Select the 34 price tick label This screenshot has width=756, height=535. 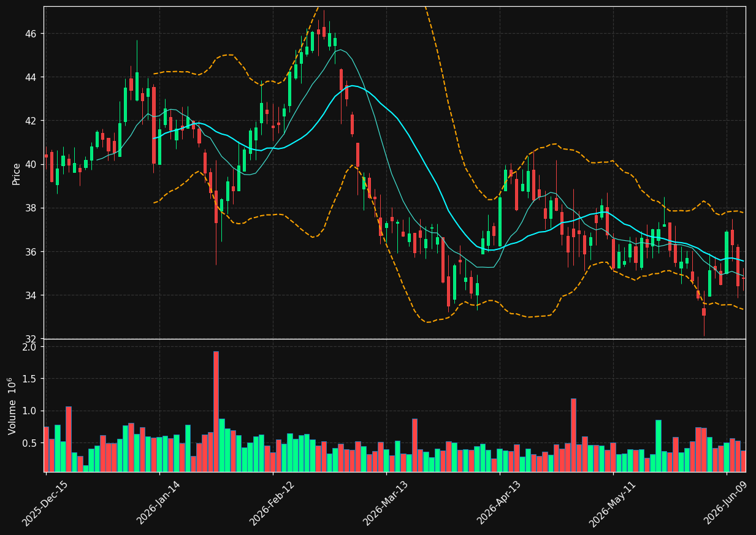[30, 295]
